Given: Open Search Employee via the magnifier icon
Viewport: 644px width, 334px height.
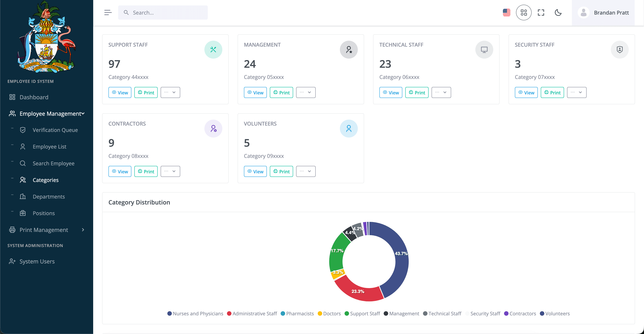Looking at the screenshot, I should 23,163.
